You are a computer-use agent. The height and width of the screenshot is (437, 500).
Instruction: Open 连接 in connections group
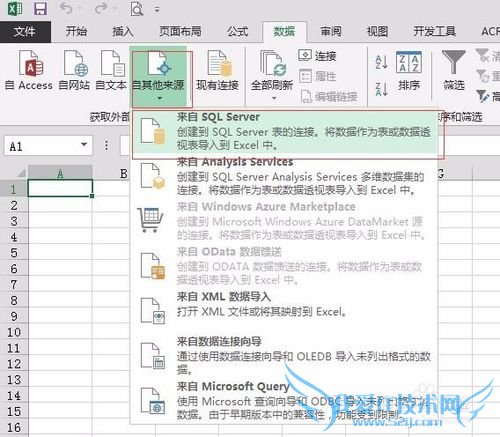[x=317, y=56]
